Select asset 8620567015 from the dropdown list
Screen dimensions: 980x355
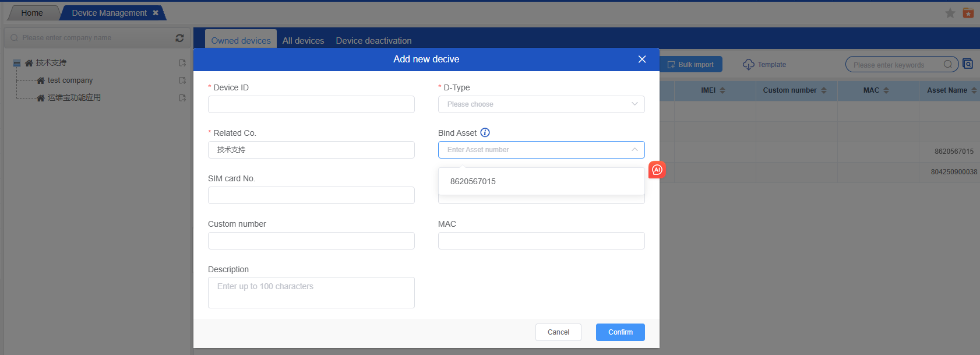(473, 181)
